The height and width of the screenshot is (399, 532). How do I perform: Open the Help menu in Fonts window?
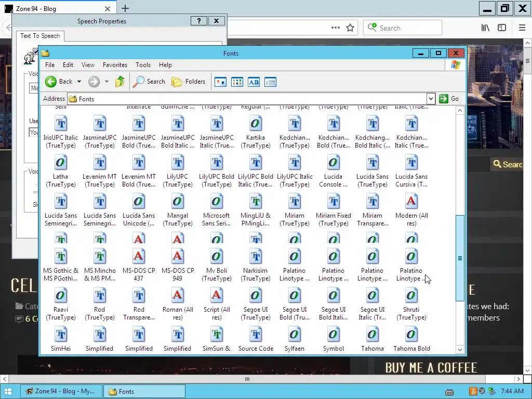[165, 65]
